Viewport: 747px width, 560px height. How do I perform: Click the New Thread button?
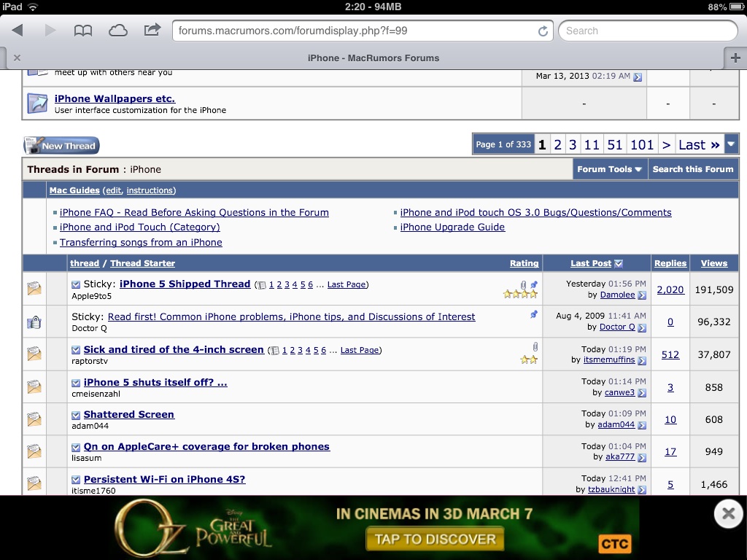(61, 145)
